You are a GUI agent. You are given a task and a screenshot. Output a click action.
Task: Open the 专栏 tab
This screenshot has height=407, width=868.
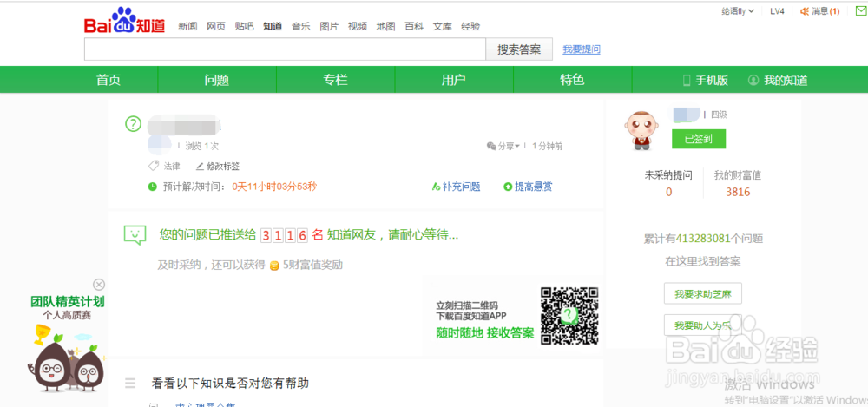point(335,80)
